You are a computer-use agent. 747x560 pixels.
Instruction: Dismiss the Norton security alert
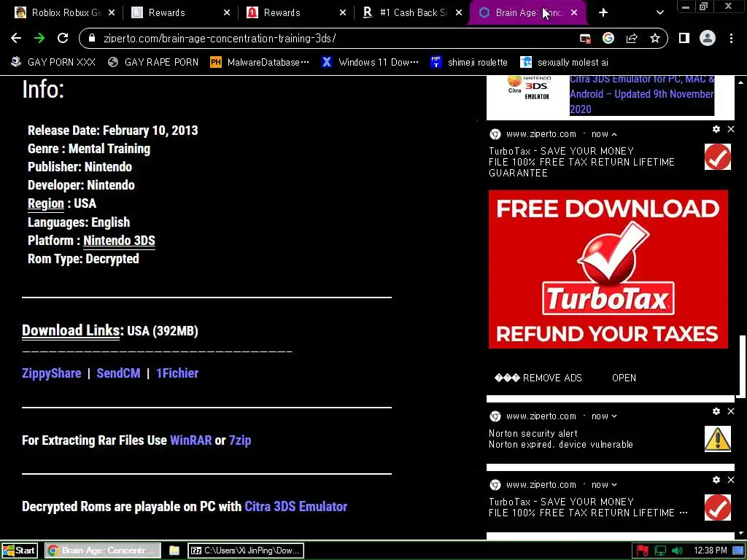[x=731, y=411]
